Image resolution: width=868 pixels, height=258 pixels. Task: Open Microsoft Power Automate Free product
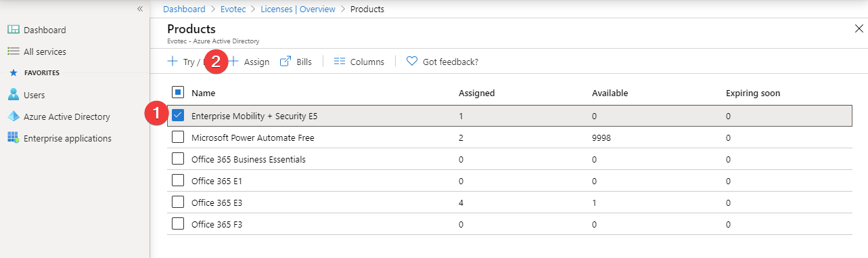pyautogui.click(x=253, y=137)
